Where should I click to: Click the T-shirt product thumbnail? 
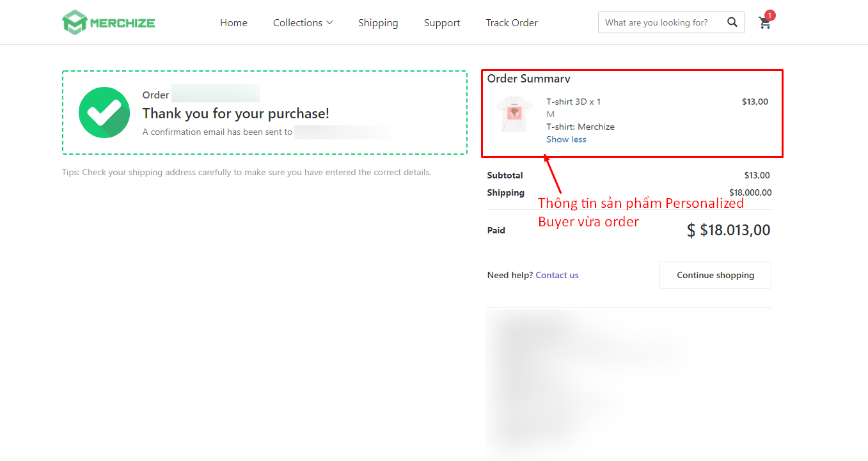(x=514, y=114)
